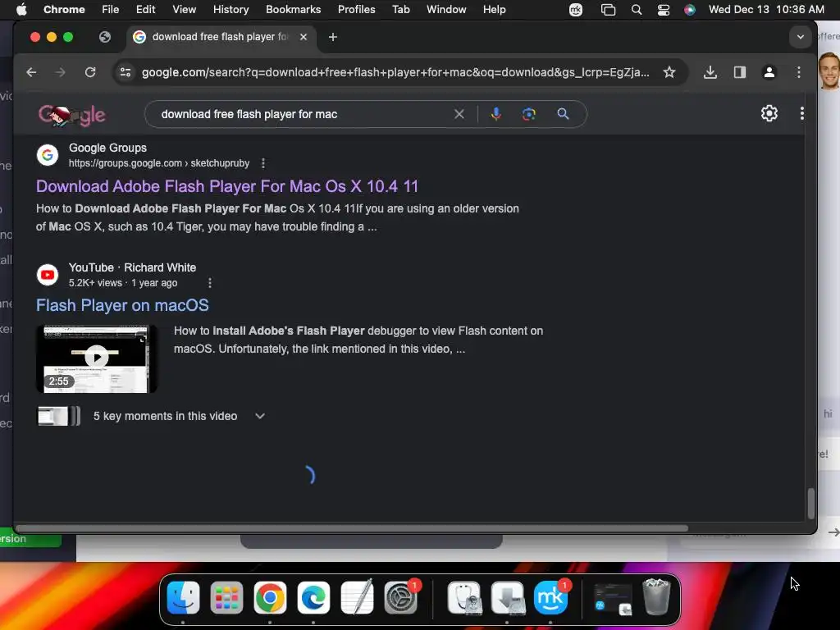
Task: Toggle Chrome side panel icon
Action: (x=740, y=72)
